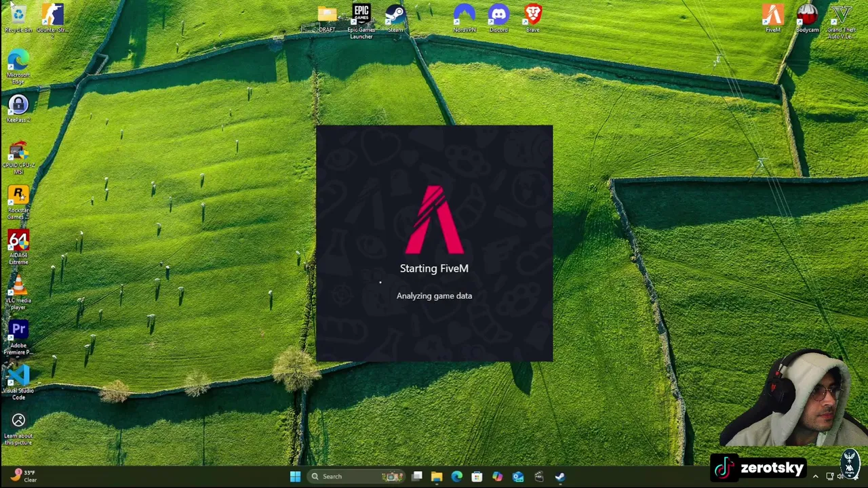Launch Adobe Premiere Pro desktop shortcut
This screenshot has height=488, width=868.
(18, 338)
